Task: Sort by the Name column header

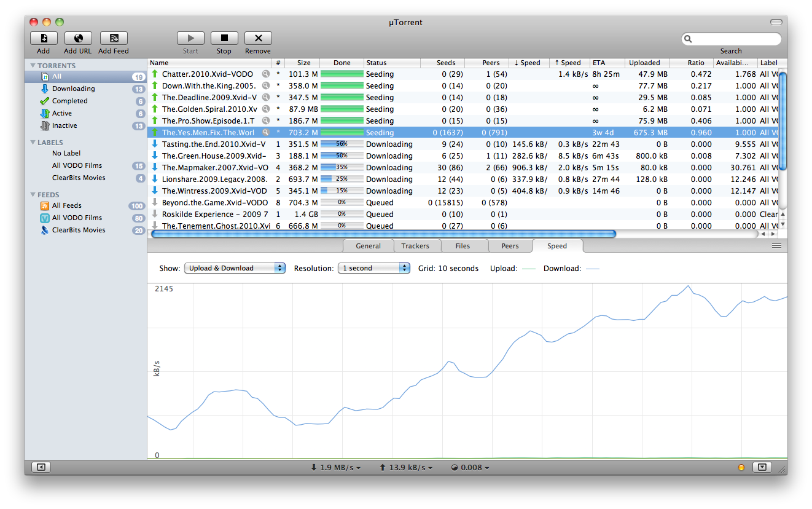Action: tap(209, 63)
